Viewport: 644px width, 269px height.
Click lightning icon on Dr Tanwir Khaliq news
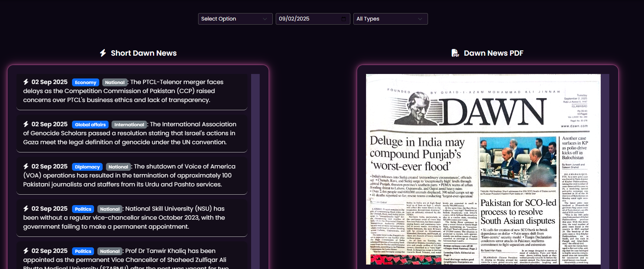(x=26, y=251)
